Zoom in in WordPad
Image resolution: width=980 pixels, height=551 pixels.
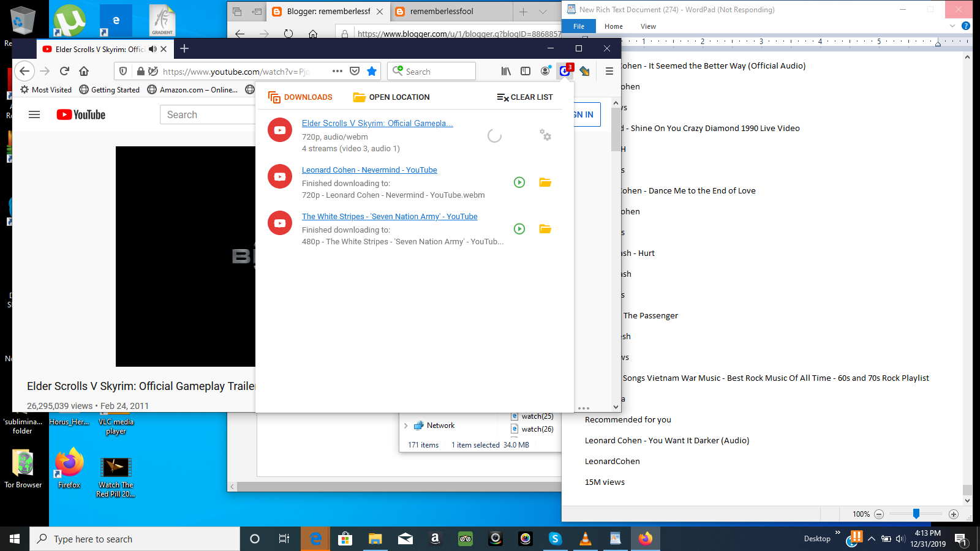click(x=954, y=514)
